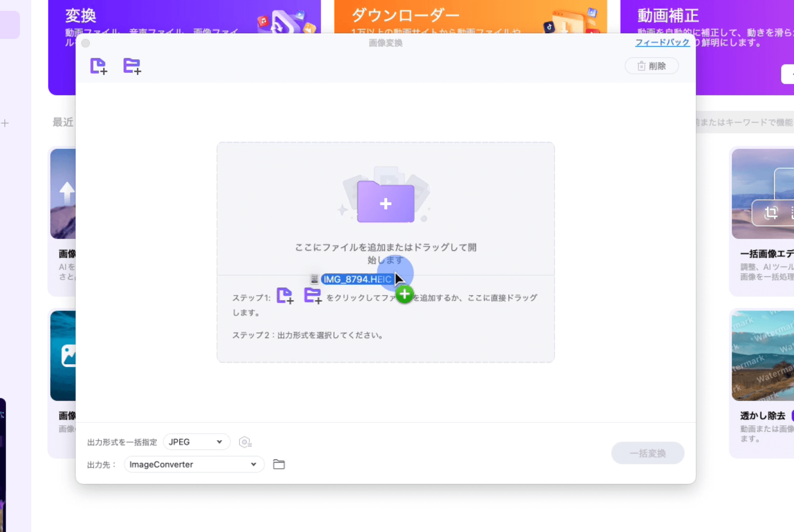794x532 pixels.
Task: Open the search keyword field dropdown area
Action: tap(744, 122)
